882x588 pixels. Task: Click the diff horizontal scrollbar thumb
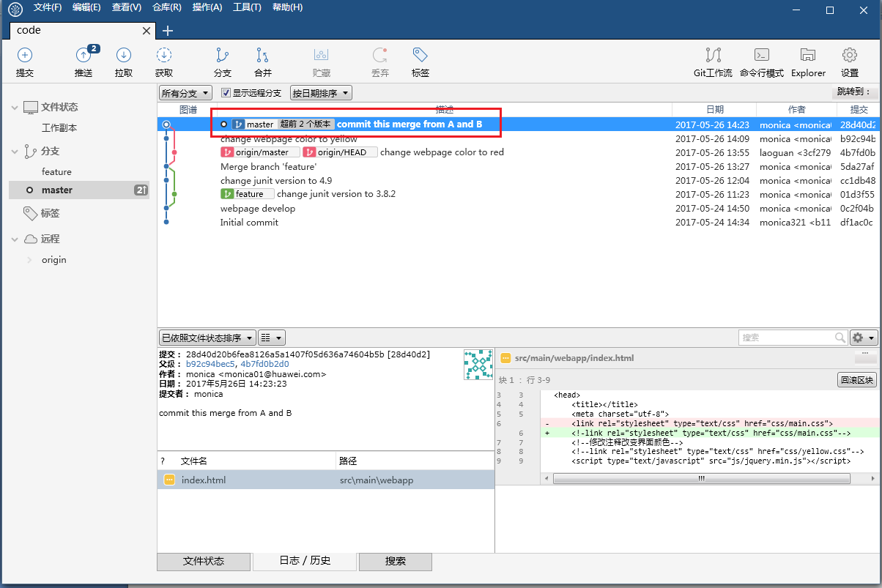point(701,478)
